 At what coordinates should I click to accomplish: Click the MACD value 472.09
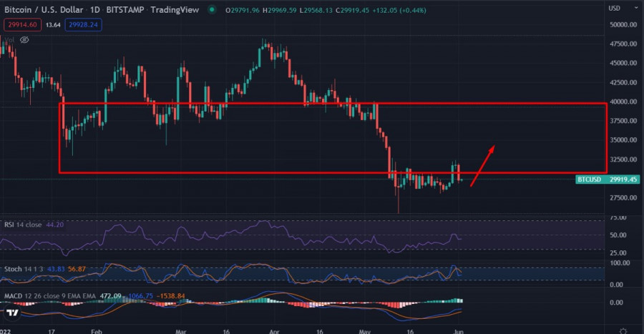[110, 296]
